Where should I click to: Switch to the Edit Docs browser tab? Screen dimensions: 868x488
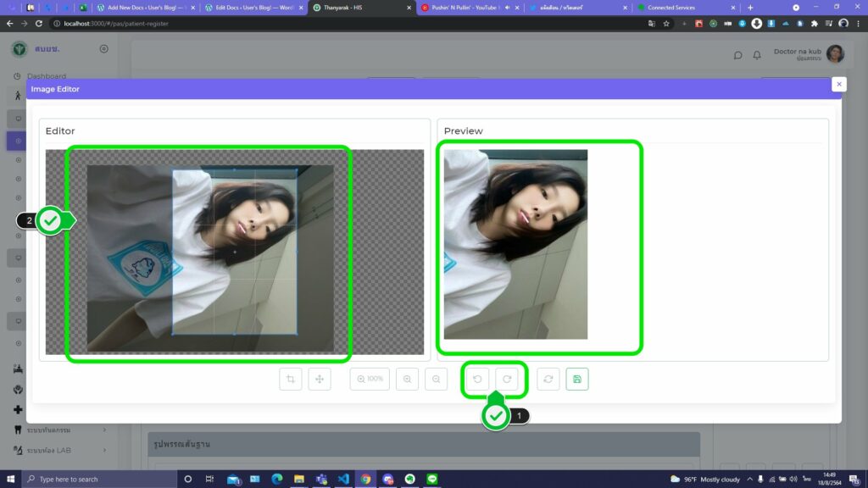[x=252, y=8]
